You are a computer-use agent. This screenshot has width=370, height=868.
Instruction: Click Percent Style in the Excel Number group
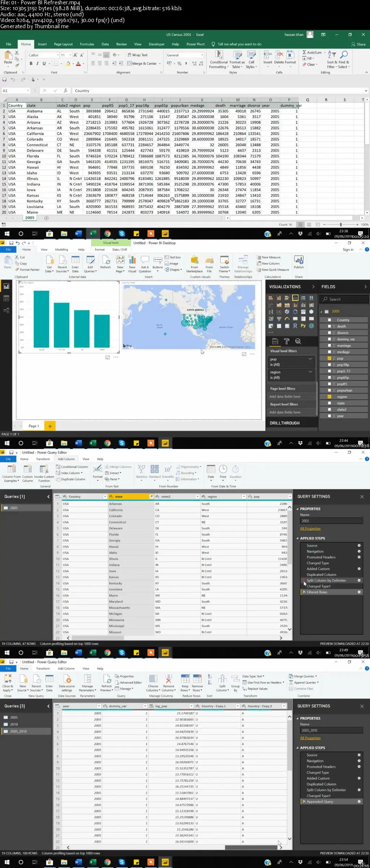click(x=179, y=64)
